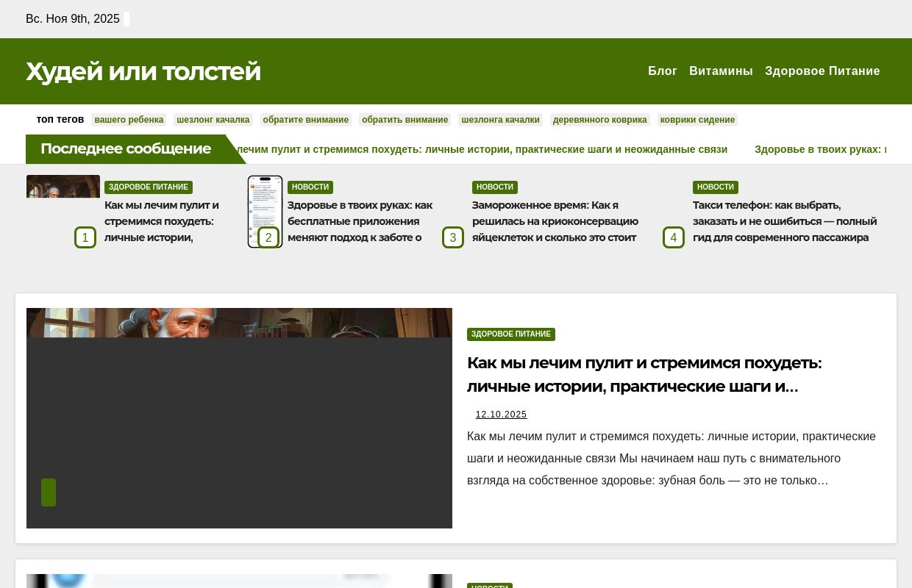Select the tag 'шезлонг качалка'
The image size is (912, 588).
coord(213,120)
